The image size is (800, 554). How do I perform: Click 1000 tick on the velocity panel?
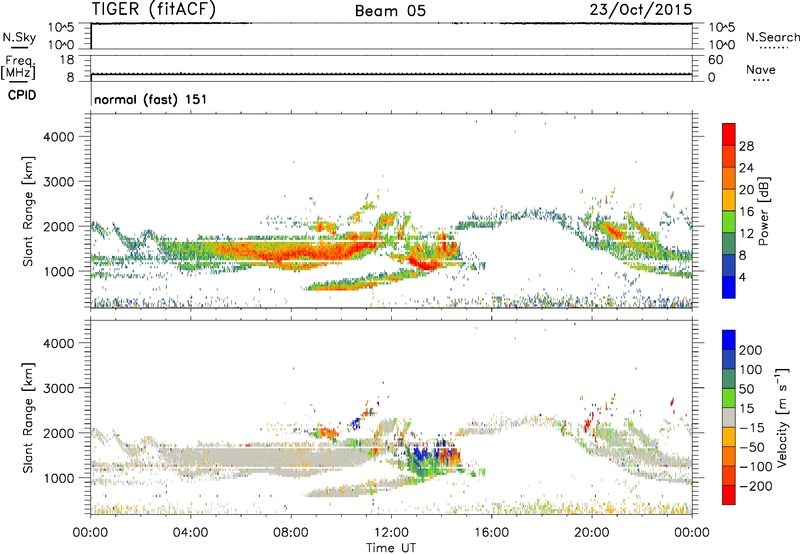[x=59, y=478]
